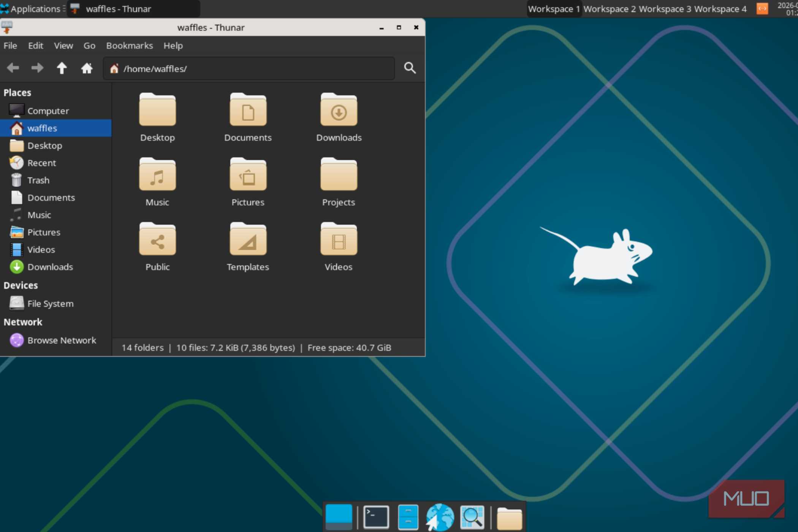Image resolution: width=798 pixels, height=532 pixels.
Task: Open the Bookmarks menu
Action: (x=129, y=46)
